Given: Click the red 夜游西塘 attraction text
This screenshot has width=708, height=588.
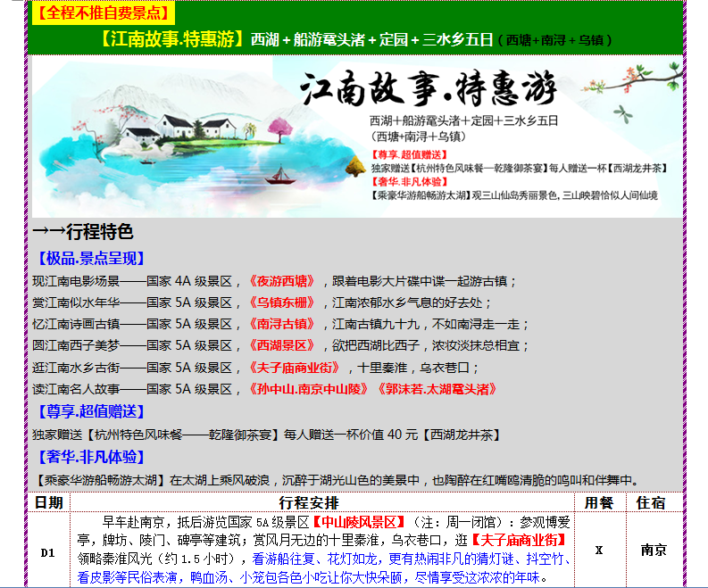Looking at the screenshot, I should pos(282,280).
